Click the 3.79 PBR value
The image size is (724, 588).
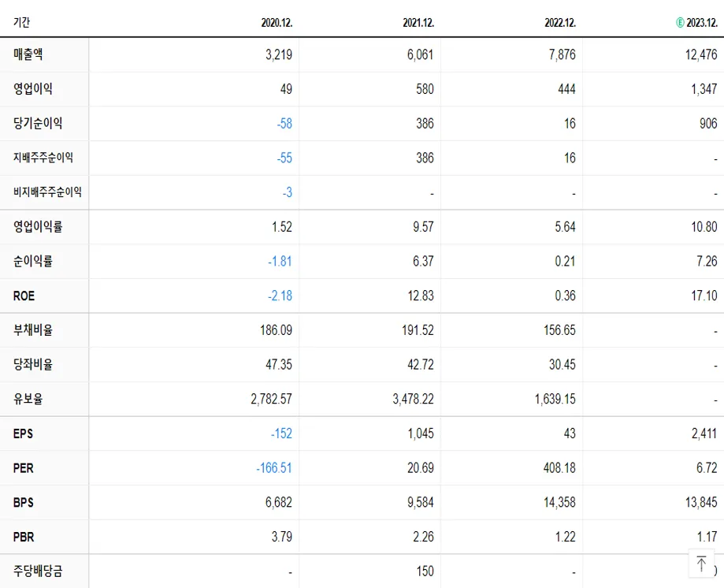tap(282, 537)
